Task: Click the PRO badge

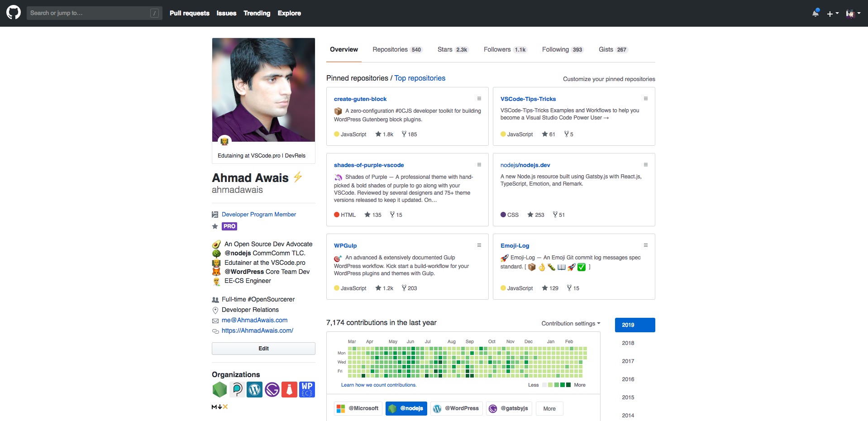Action: 229,226
